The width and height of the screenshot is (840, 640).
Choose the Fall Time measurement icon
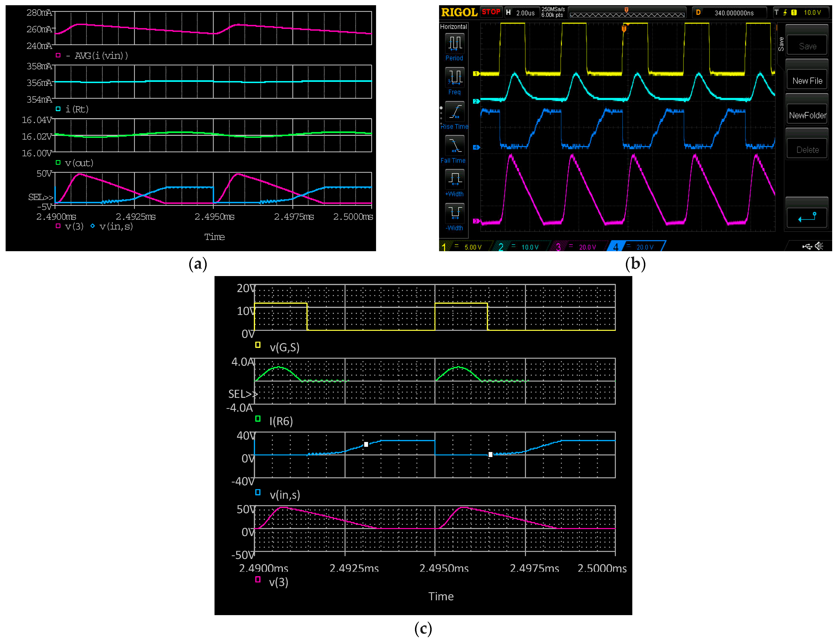coord(455,145)
